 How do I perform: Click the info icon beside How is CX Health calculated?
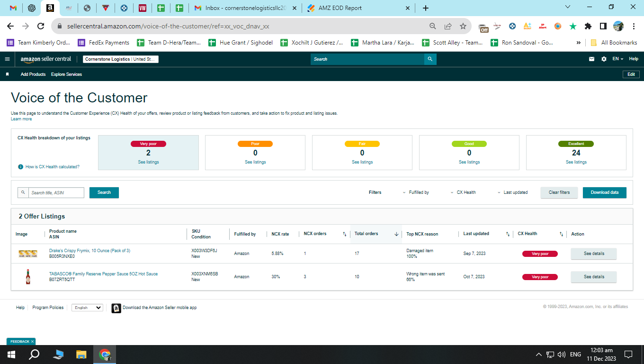(20, 167)
